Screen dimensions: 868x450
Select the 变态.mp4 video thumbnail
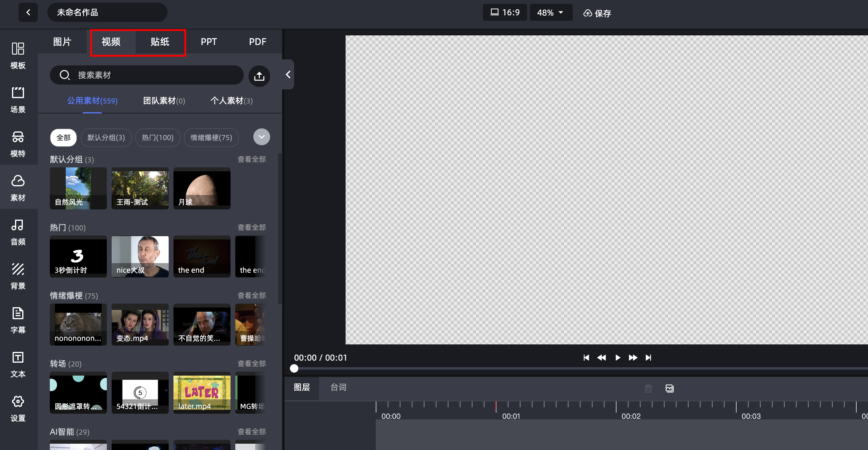tap(140, 324)
